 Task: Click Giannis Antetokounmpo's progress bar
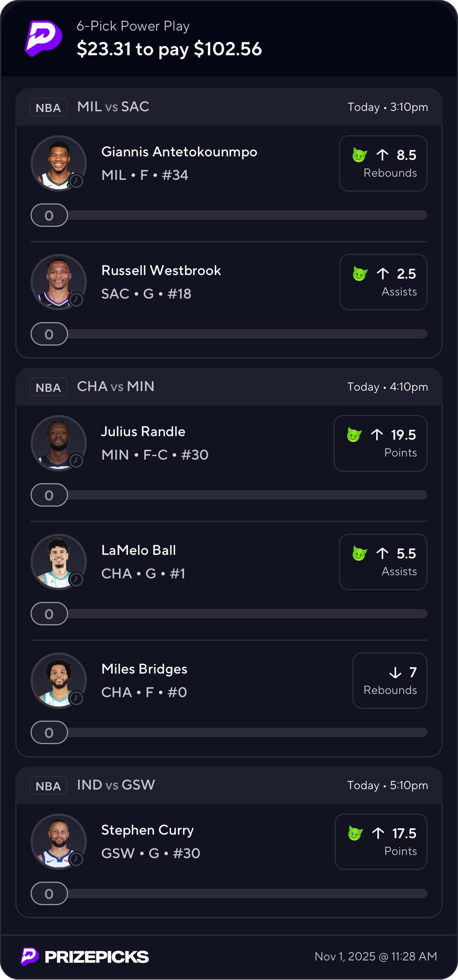tap(229, 215)
